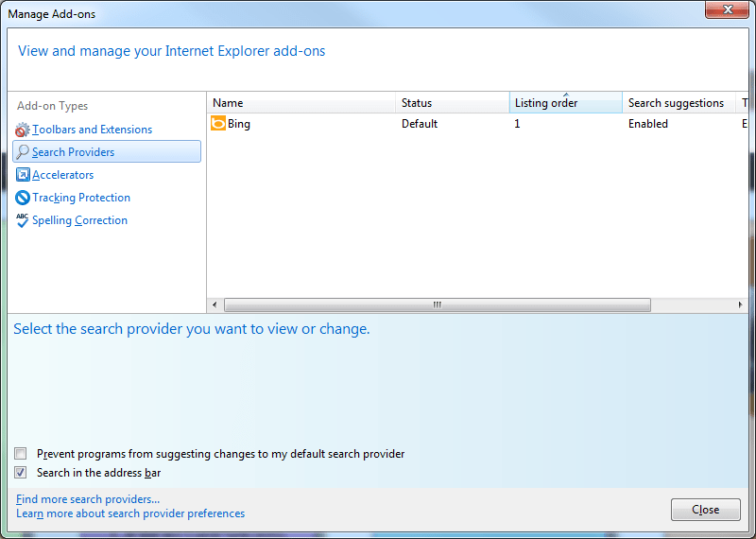Click the Search Providers magnifier icon
The height and width of the screenshot is (539, 756).
tap(22, 152)
